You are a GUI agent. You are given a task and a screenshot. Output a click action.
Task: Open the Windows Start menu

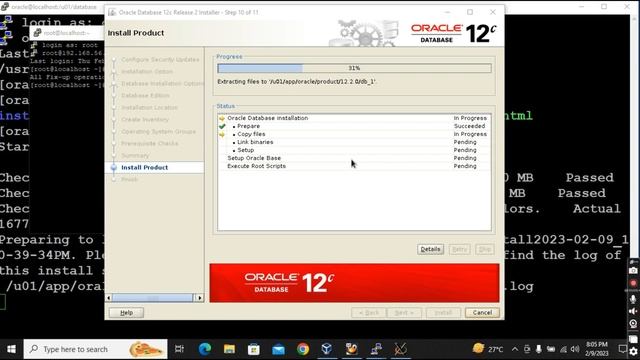pos(11,349)
